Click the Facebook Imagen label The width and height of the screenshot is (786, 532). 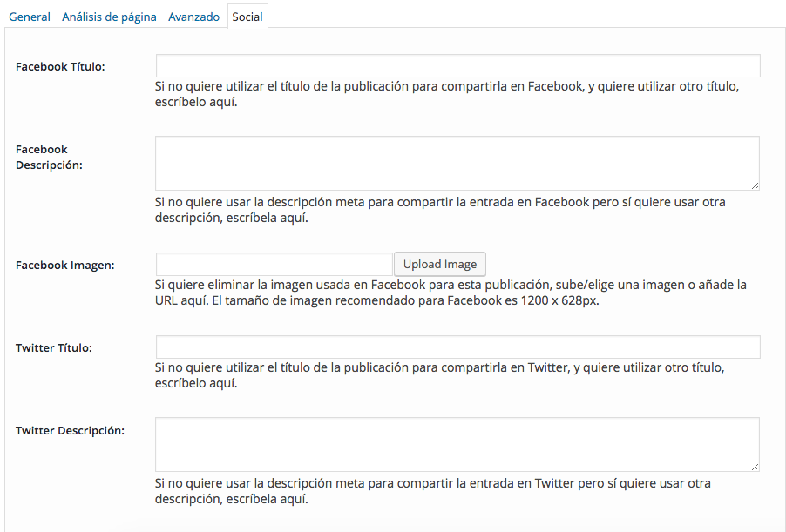(x=65, y=266)
